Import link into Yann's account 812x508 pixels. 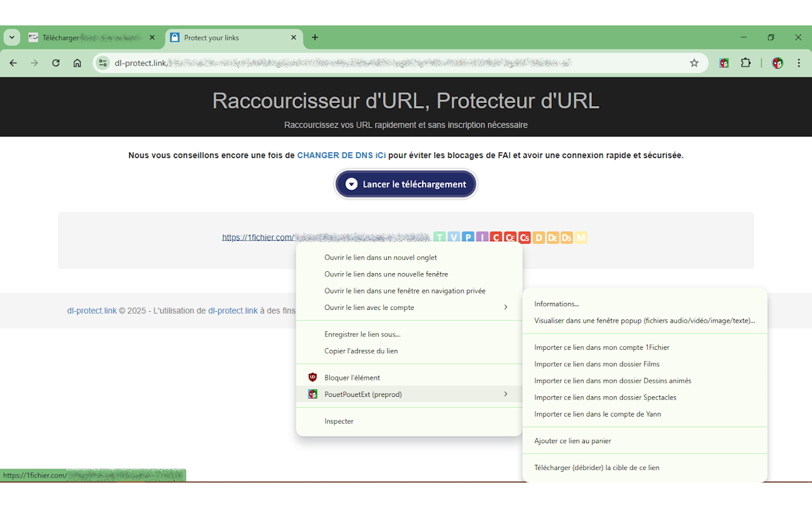pyautogui.click(x=645, y=414)
